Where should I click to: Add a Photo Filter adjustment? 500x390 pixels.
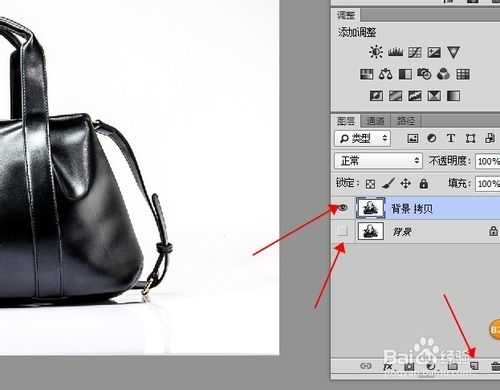[x=424, y=74]
